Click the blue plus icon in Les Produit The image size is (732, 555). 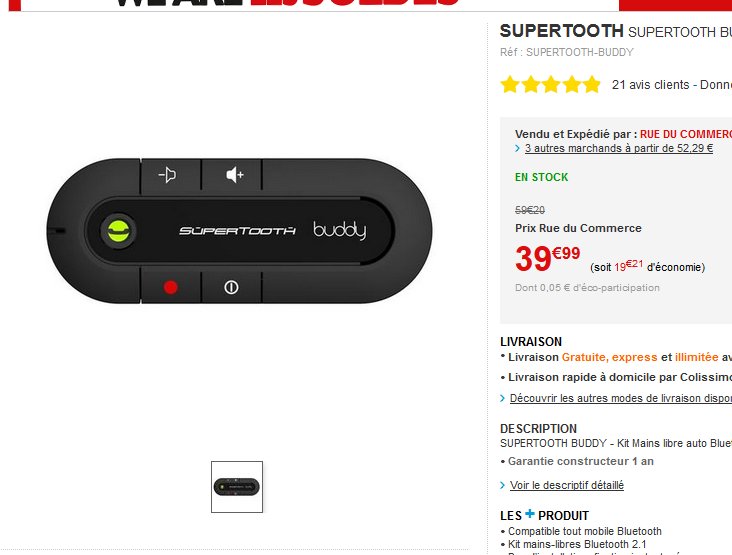coord(529,514)
